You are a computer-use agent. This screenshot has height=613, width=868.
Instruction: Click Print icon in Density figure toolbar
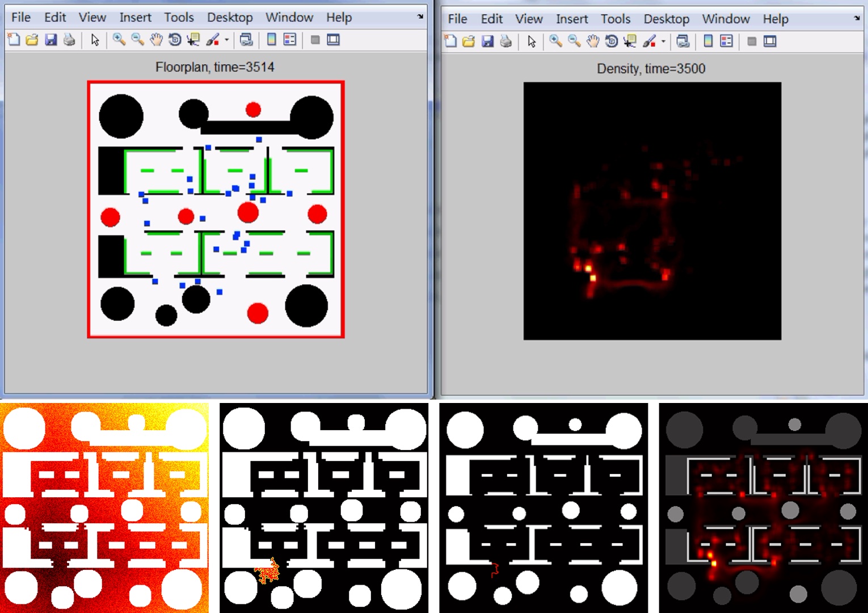pyautogui.click(x=506, y=41)
